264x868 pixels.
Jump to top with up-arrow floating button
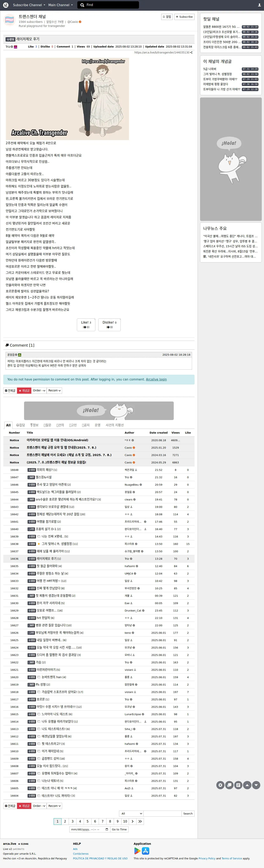[247, 785]
